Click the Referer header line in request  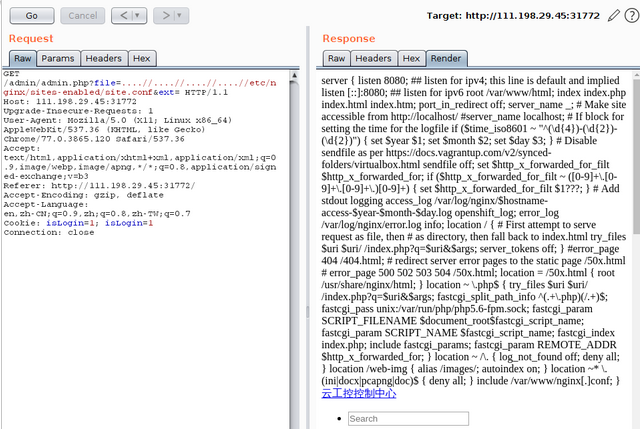100,186
